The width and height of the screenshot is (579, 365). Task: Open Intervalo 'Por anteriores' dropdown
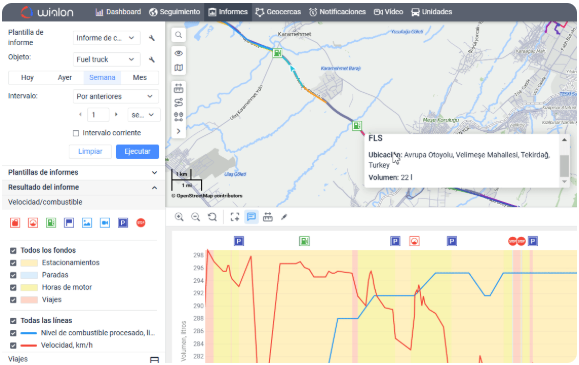[x=116, y=96]
